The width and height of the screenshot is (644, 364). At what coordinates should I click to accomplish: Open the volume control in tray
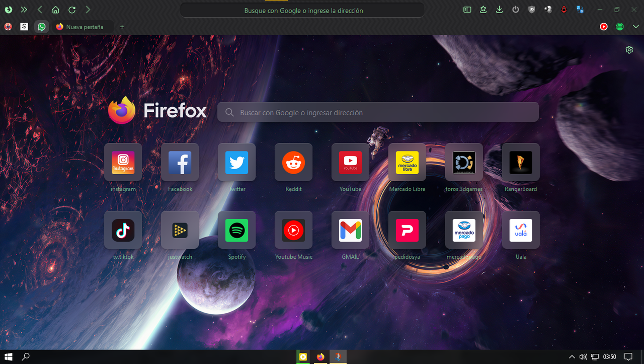583,357
